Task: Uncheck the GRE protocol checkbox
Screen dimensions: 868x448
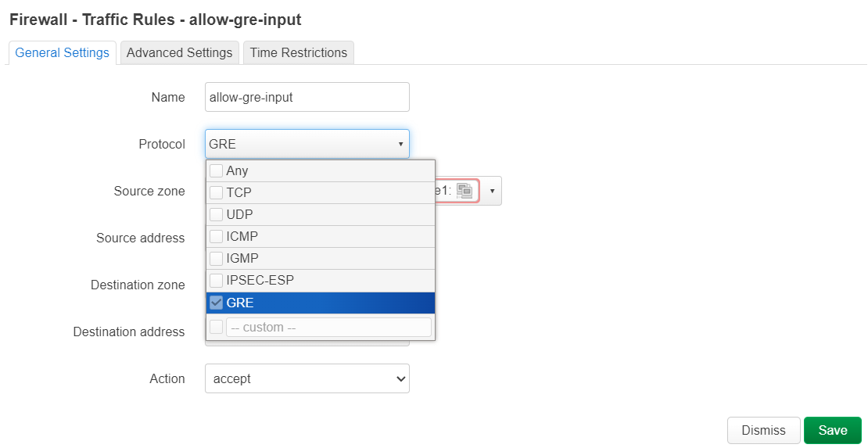Action: 217,303
